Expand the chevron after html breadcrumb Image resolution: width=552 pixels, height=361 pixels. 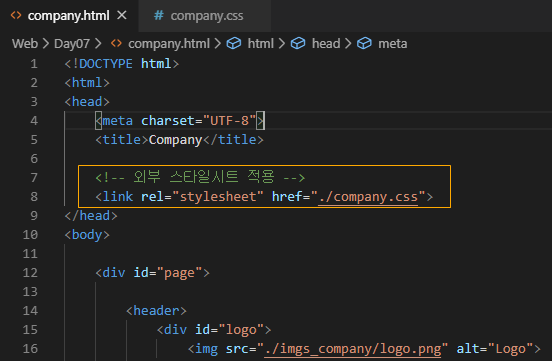click(x=282, y=44)
